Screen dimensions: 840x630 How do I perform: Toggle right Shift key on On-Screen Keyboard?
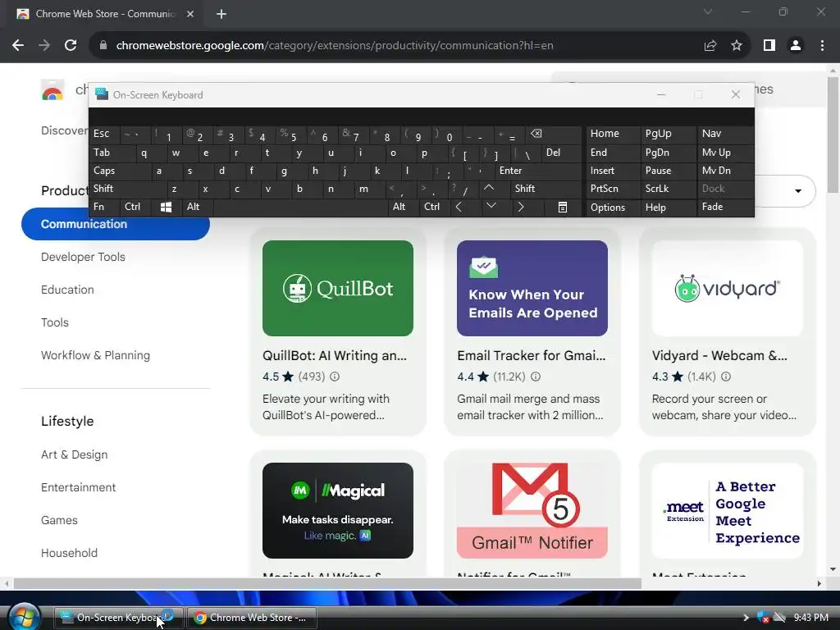pyautogui.click(x=546, y=189)
